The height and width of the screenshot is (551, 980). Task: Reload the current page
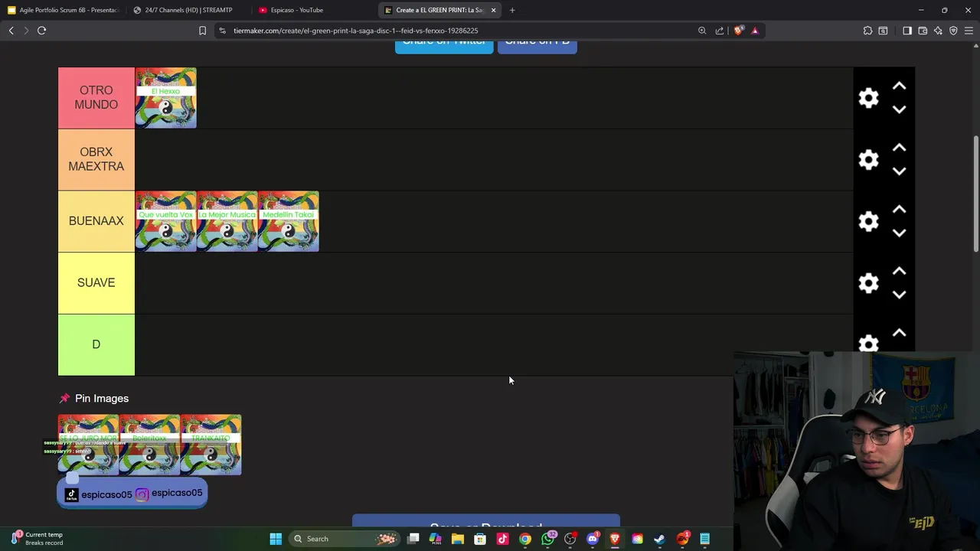tap(41, 31)
